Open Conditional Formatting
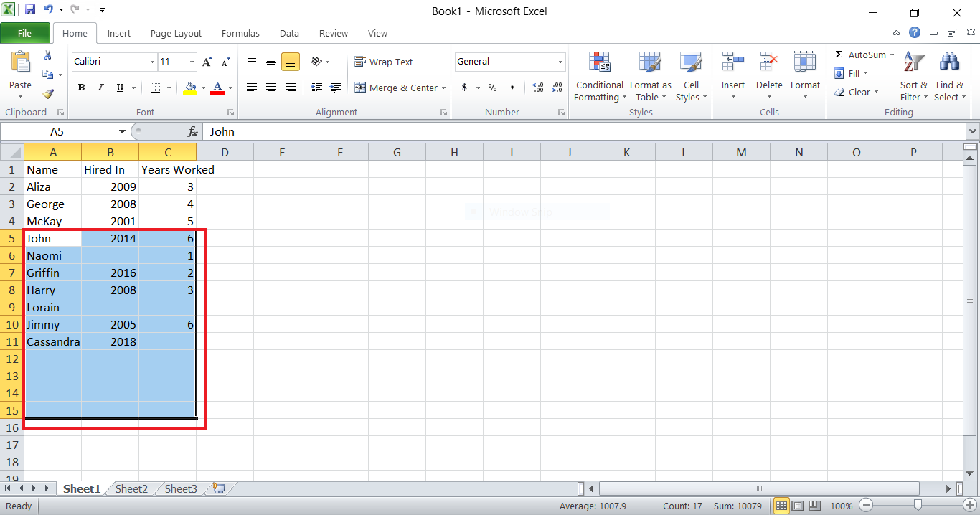 [599, 75]
